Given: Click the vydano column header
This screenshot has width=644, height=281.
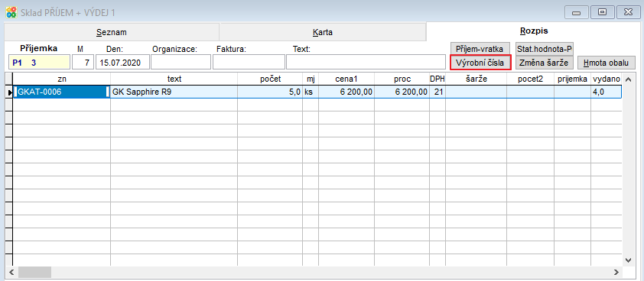Looking at the screenshot, I should [x=606, y=79].
